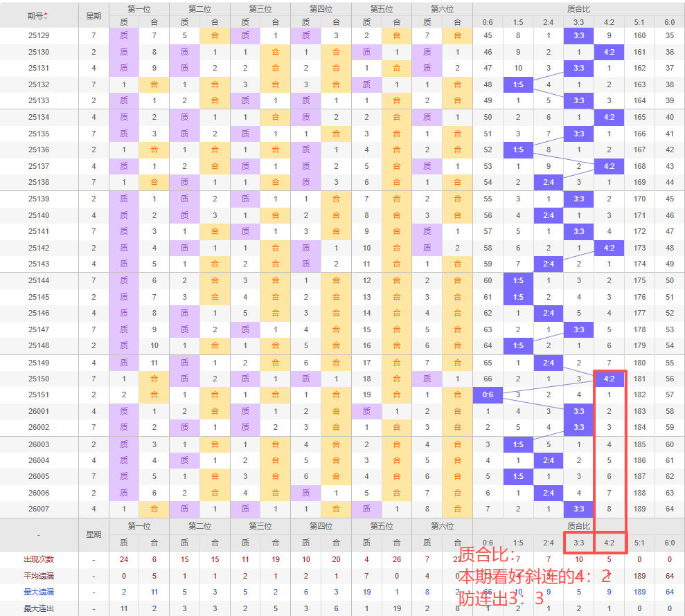Click the sort arrow beside 期号 header
Viewport: 685px width, 616px height.
[x=46, y=15]
